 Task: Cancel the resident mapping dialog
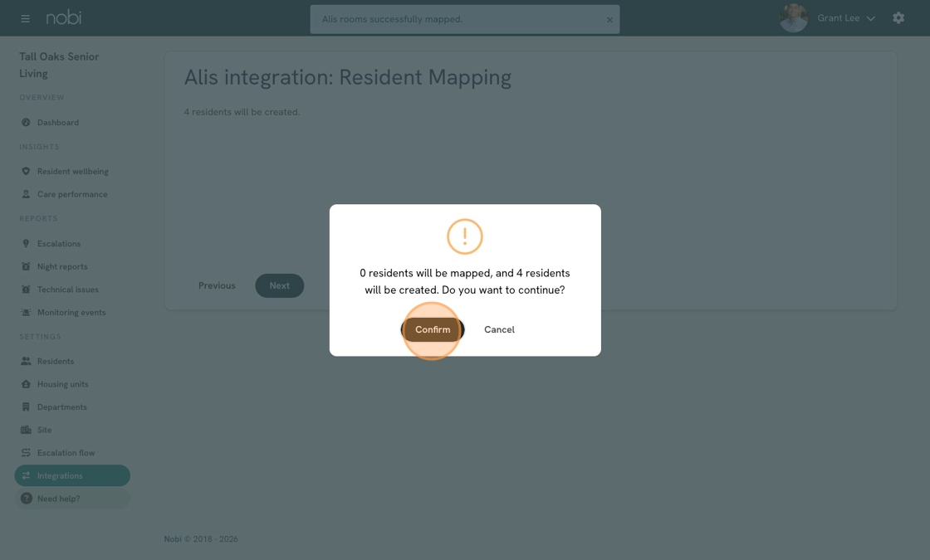499,329
